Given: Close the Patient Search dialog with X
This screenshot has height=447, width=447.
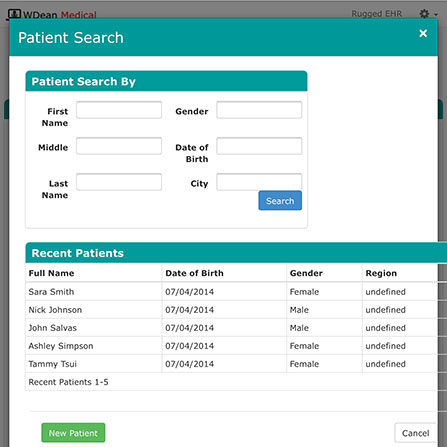Looking at the screenshot, I should pos(423,33).
